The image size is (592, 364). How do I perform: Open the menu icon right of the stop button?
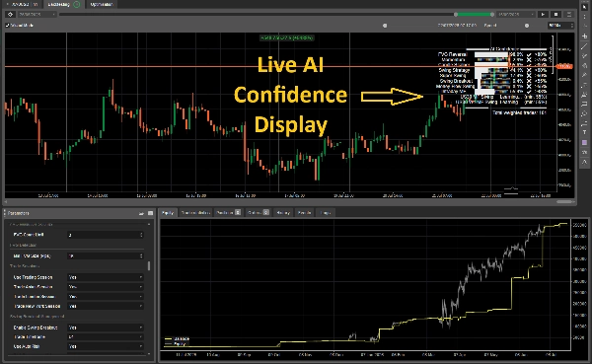click(568, 15)
